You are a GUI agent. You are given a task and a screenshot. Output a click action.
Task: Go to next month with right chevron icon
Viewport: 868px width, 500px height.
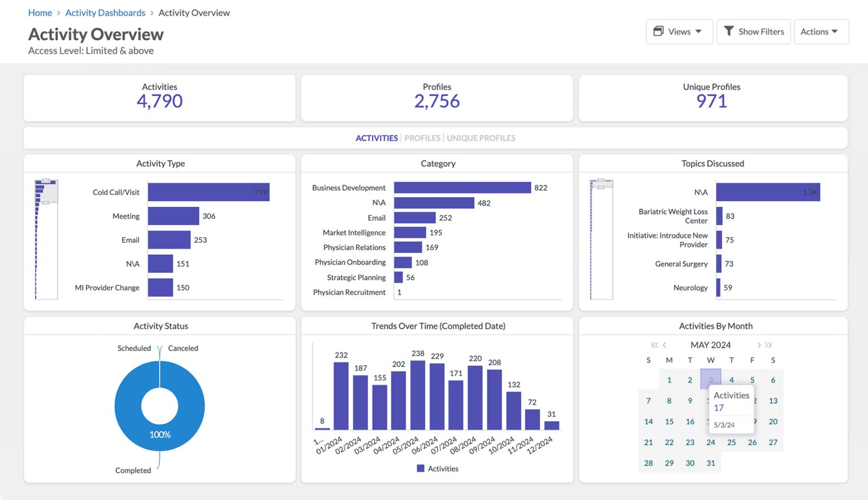(x=759, y=345)
